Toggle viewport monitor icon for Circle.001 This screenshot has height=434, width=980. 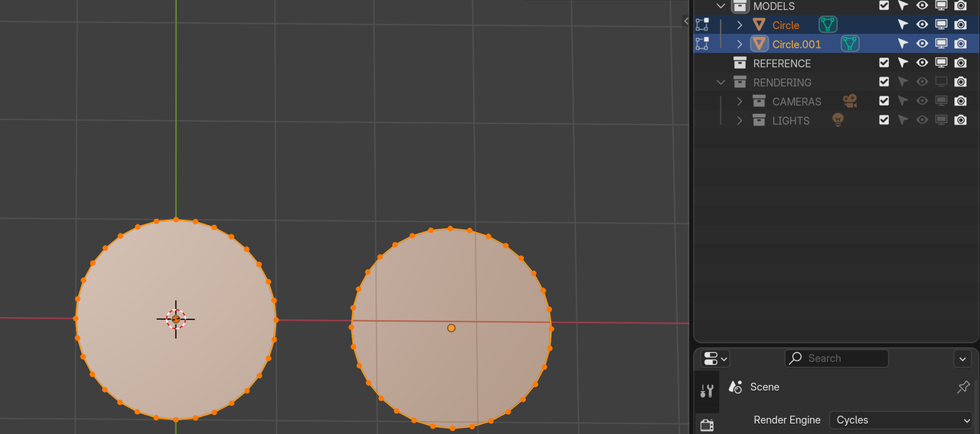point(941,44)
